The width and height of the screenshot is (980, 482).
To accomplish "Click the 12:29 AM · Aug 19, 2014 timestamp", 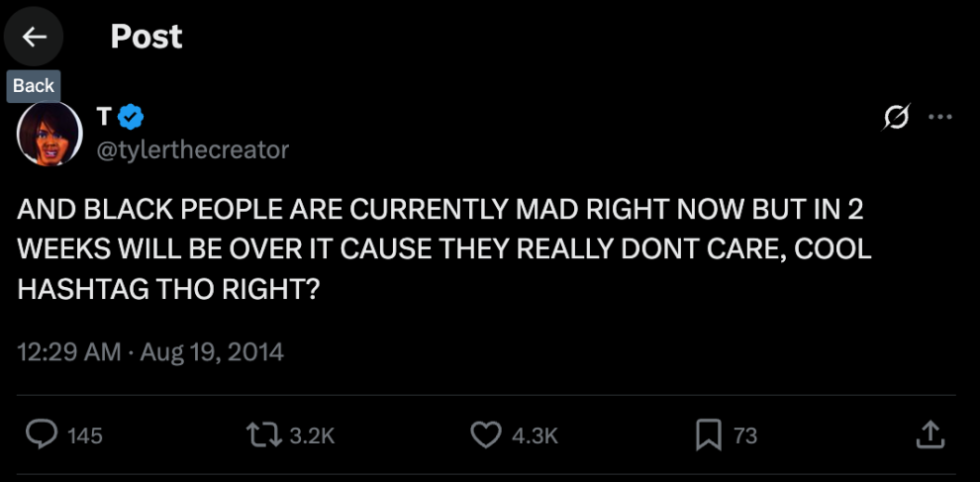I will click(150, 351).
